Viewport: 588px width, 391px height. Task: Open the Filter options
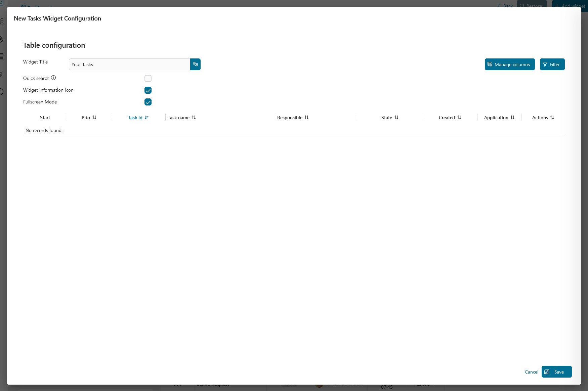click(552, 64)
